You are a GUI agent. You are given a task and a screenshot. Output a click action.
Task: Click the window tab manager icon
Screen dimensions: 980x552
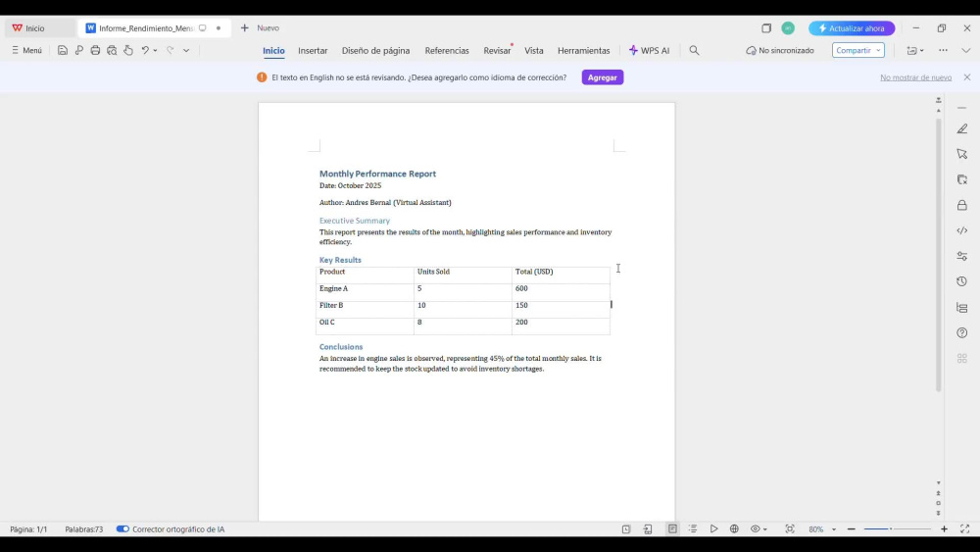pyautogui.click(x=766, y=28)
